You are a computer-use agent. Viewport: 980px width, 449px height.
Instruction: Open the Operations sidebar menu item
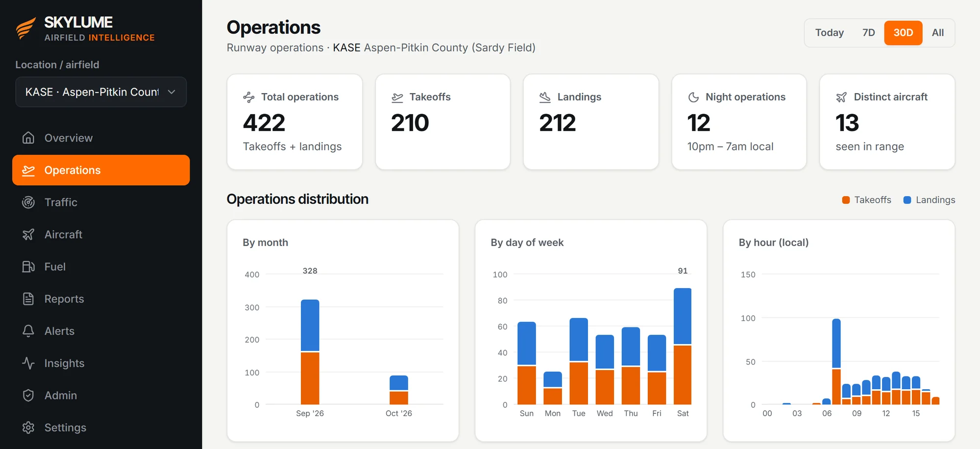coord(101,170)
